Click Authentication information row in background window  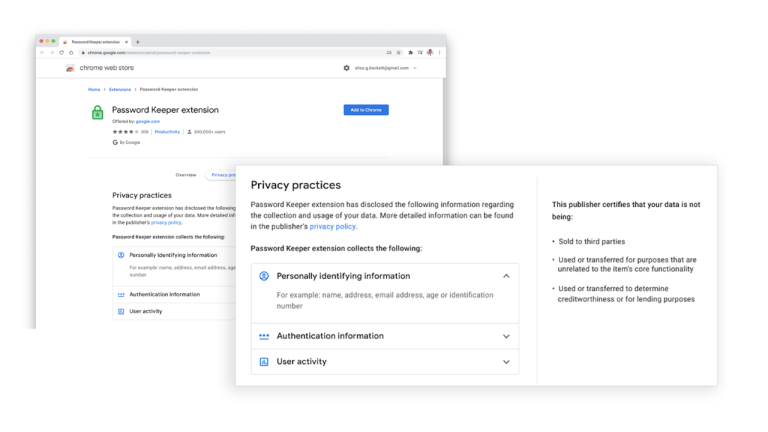(x=174, y=294)
